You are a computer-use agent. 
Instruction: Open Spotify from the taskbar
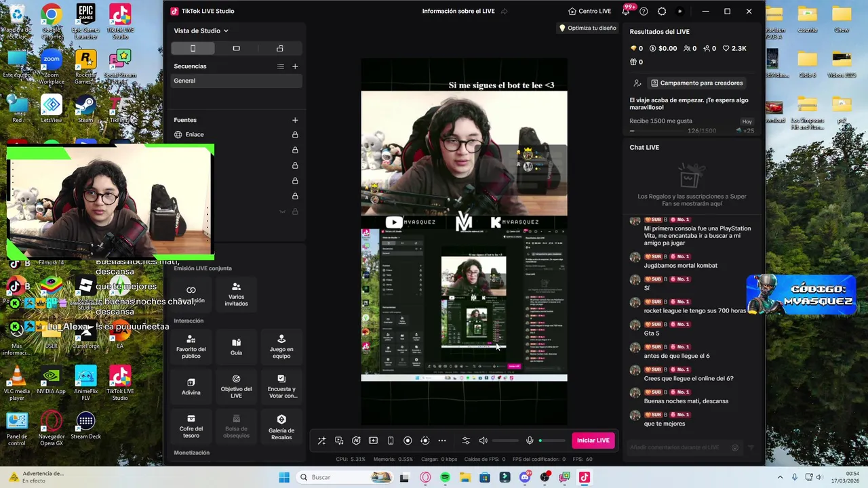click(x=445, y=477)
